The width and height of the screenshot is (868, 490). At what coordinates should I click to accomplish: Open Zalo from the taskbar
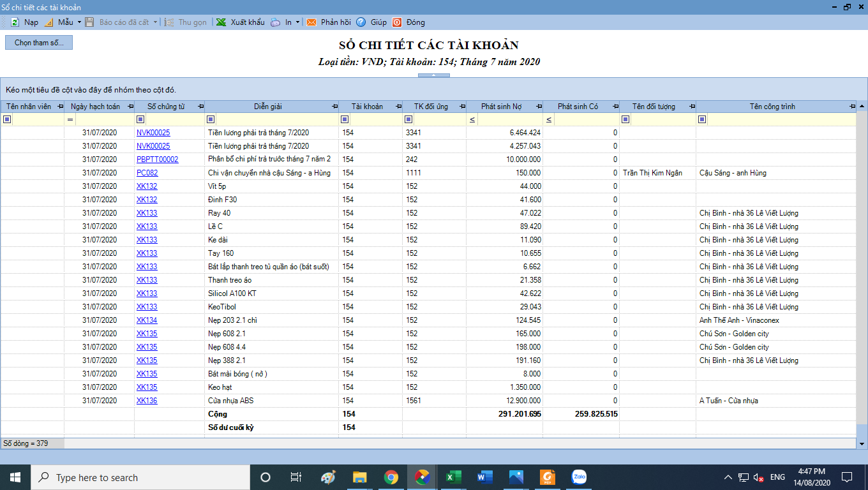coord(579,477)
